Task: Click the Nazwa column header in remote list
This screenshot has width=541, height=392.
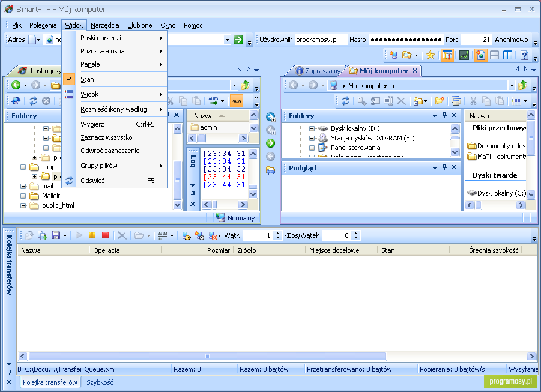Action: [217, 116]
